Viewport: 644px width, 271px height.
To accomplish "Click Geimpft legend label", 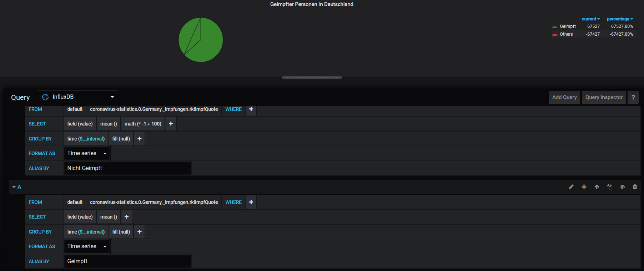I will 568,26.
